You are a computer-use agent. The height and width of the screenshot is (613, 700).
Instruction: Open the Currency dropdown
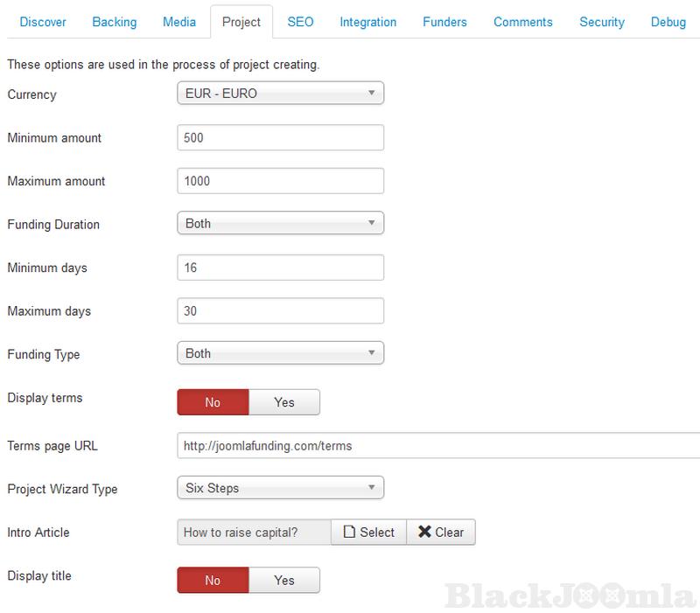280,93
